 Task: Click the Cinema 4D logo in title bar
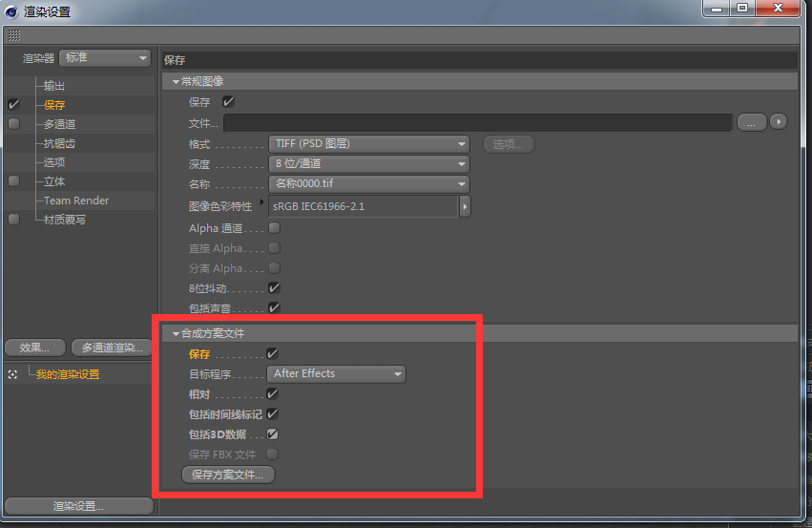(x=11, y=11)
